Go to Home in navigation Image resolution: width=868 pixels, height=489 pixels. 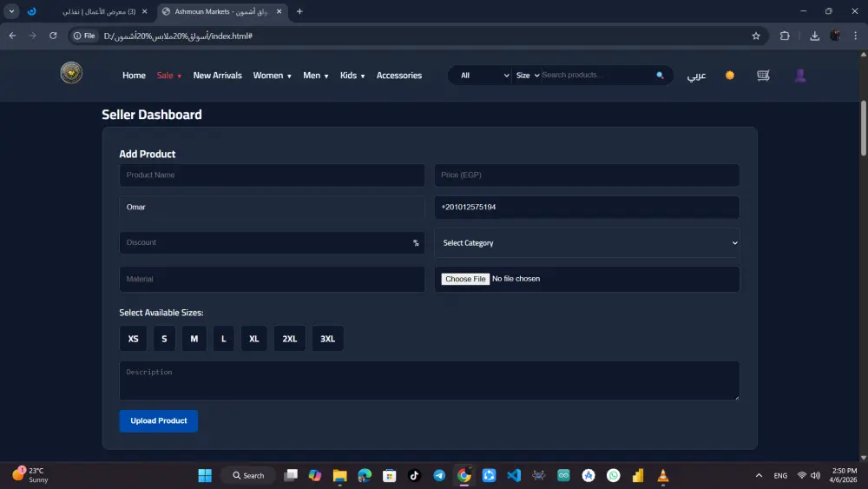point(134,76)
